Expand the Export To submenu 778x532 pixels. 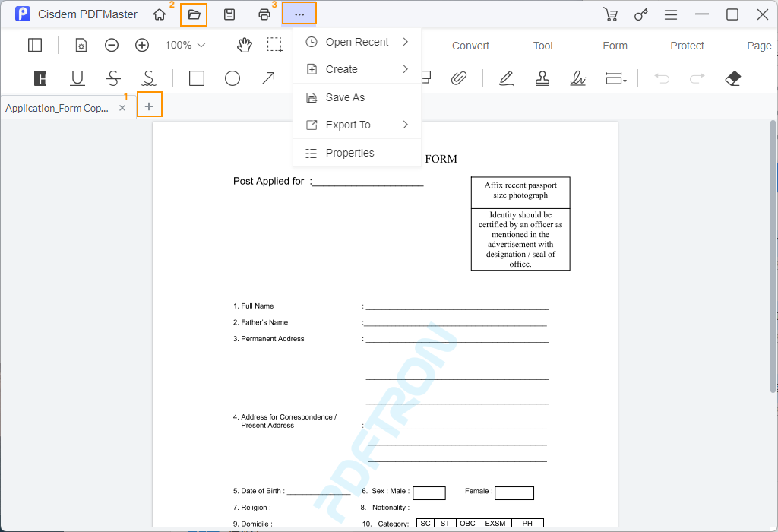349,125
